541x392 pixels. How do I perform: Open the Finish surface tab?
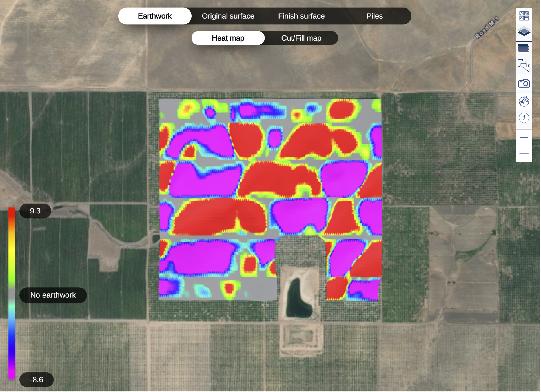pos(301,16)
